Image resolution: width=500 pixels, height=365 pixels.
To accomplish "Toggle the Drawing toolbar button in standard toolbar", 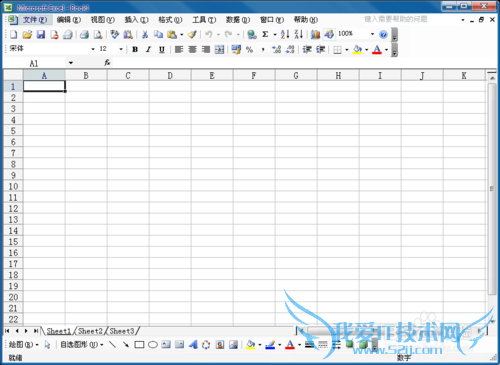I will [329, 34].
